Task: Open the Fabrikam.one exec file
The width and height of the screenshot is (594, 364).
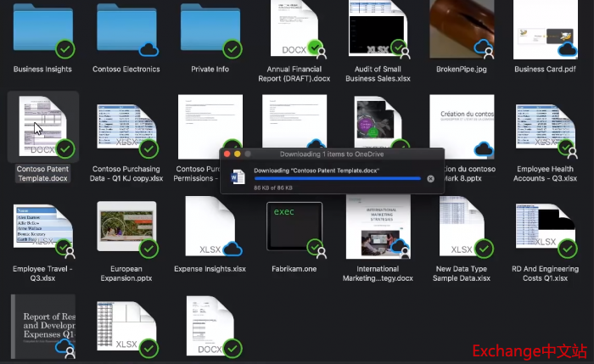Action: click(x=294, y=227)
